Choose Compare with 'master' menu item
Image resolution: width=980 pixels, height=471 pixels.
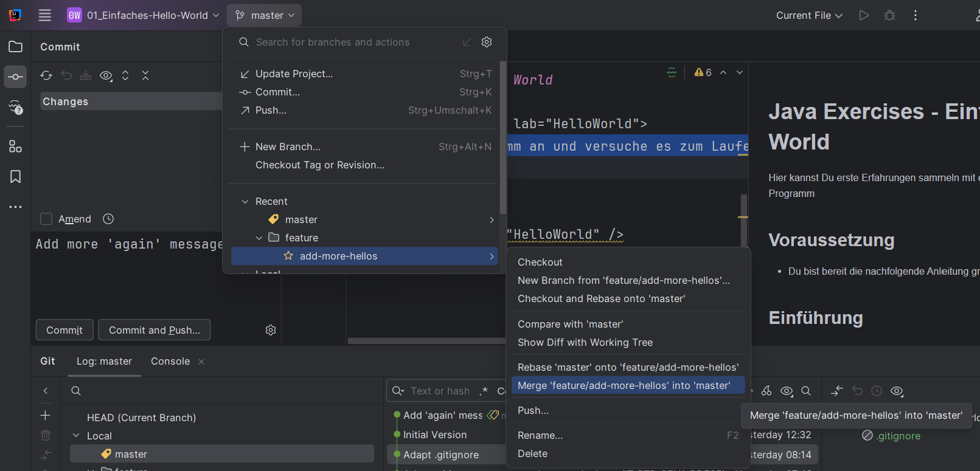628,324
